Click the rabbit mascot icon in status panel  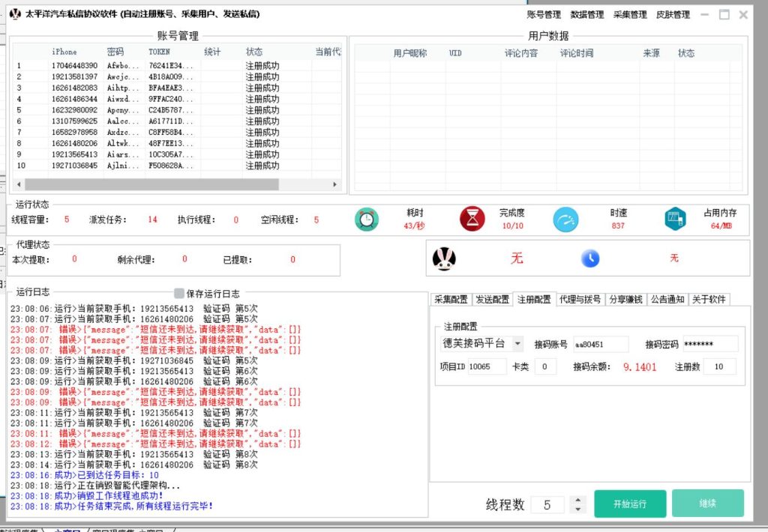[x=443, y=259]
